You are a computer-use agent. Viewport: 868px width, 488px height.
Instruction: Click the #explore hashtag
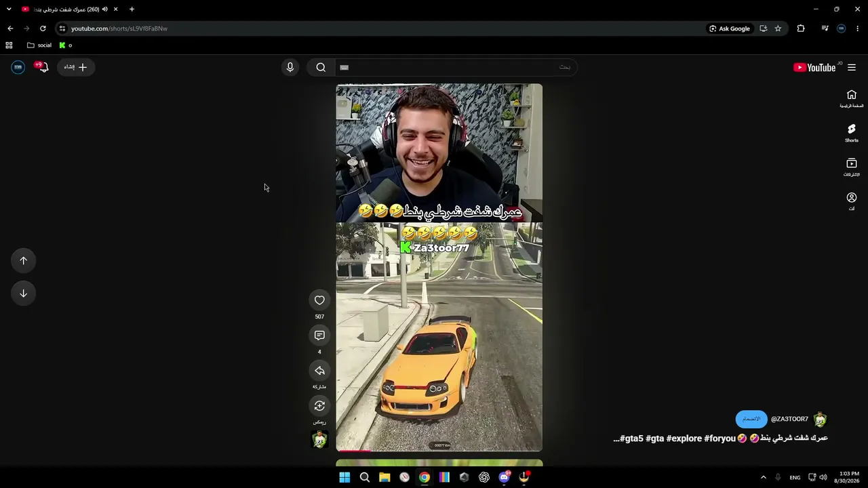(684, 439)
